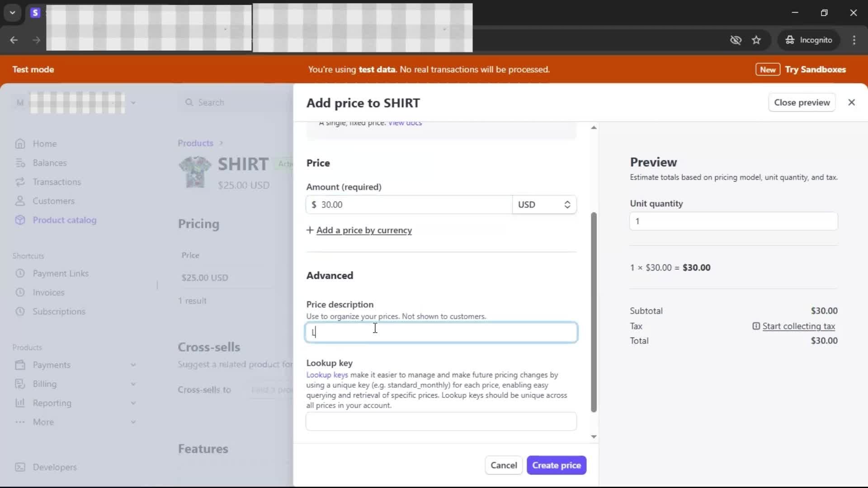The width and height of the screenshot is (868, 488).
Task: Click the dialog vertical scrollbar thumb
Action: click(x=594, y=312)
